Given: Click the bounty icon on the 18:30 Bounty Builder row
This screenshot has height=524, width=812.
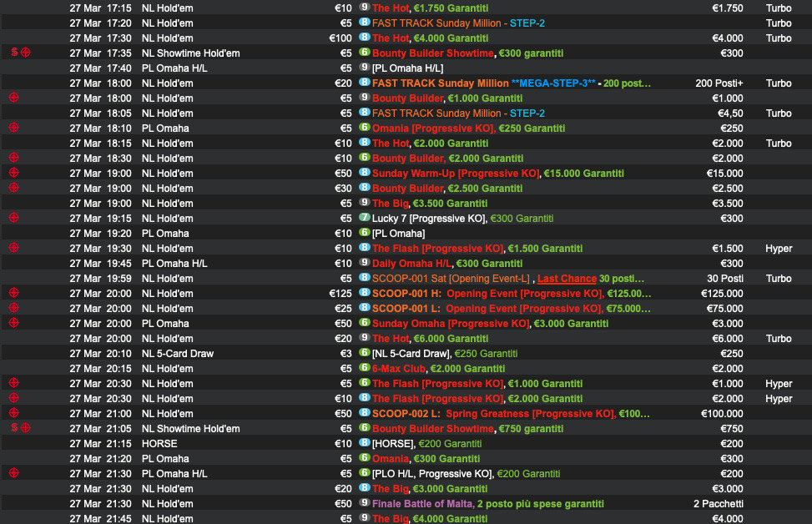Looking at the screenshot, I should pyautogui.click(x=14, y=157).
